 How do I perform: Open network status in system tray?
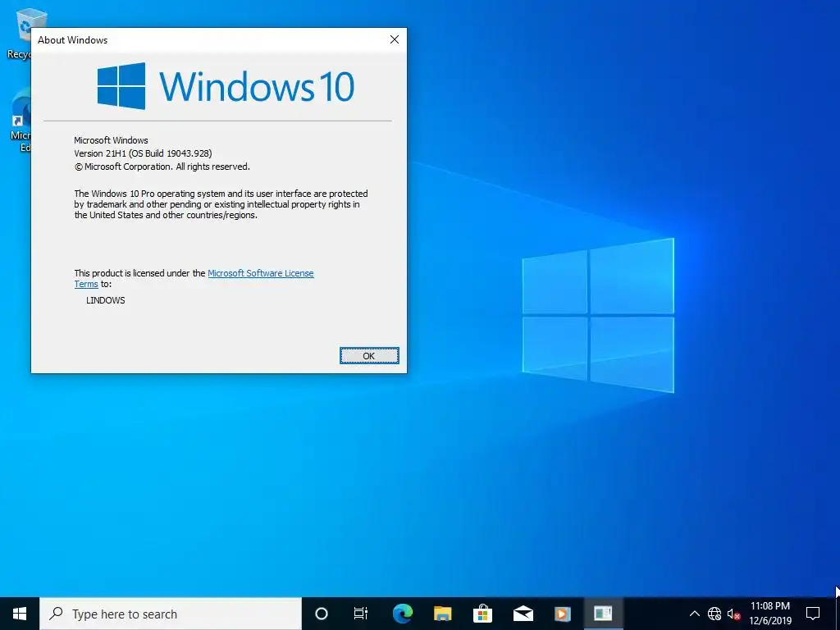(x=714, y=614)
